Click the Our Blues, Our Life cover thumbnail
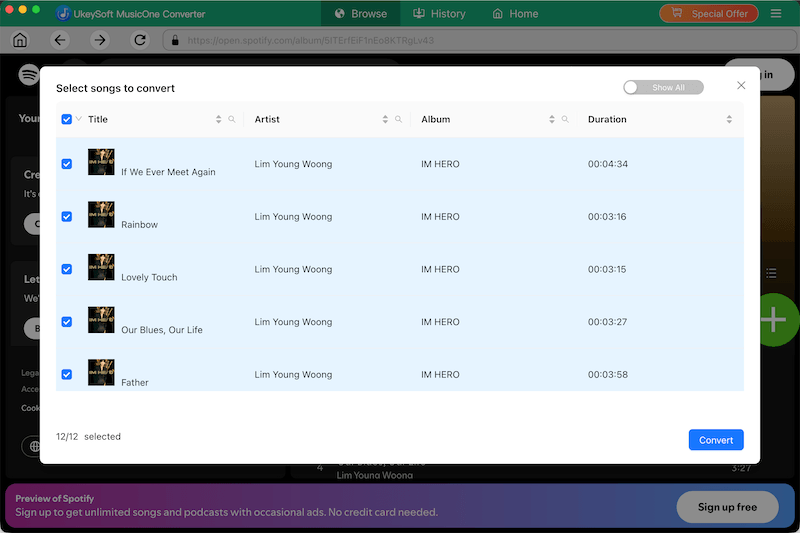 pyautogui.click(x=101, y=320)
